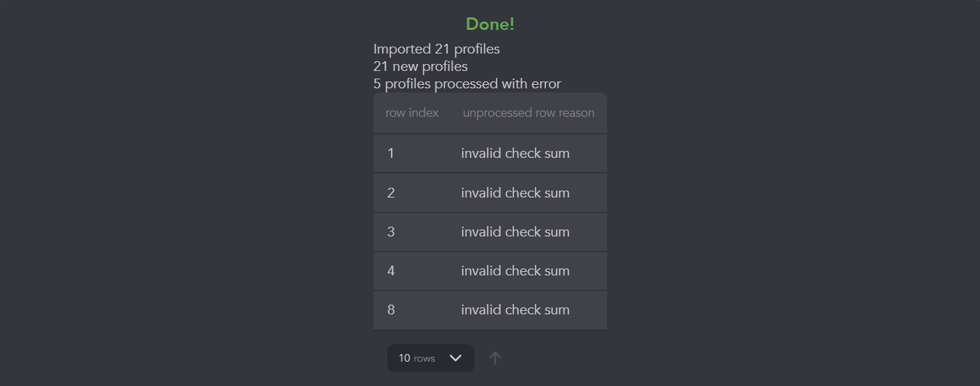Click invalid check sum text in row 8
Image resolution: width=980 pixels, height=386 pixels.
click(515, 309)
